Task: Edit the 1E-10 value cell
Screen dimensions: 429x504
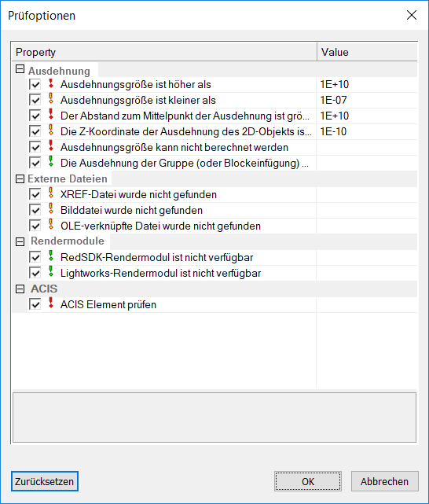Action: (367, 132)
